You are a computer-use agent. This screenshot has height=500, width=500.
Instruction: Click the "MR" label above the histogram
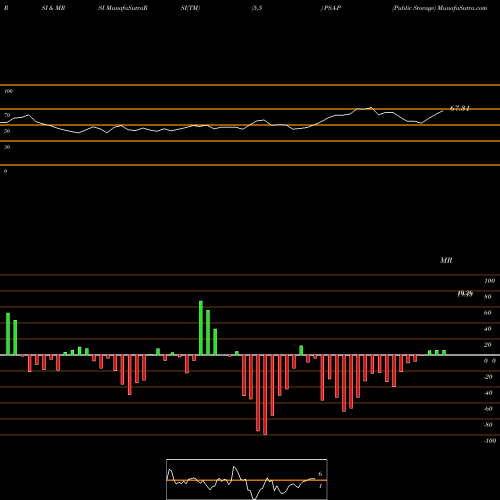[446, 260]
